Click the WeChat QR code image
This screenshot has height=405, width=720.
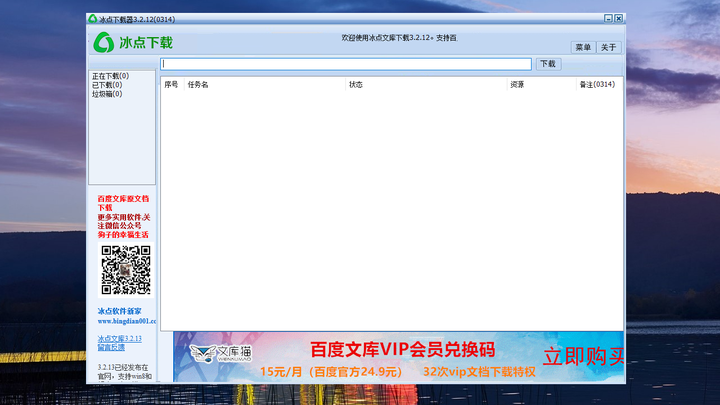click(126, 270)
